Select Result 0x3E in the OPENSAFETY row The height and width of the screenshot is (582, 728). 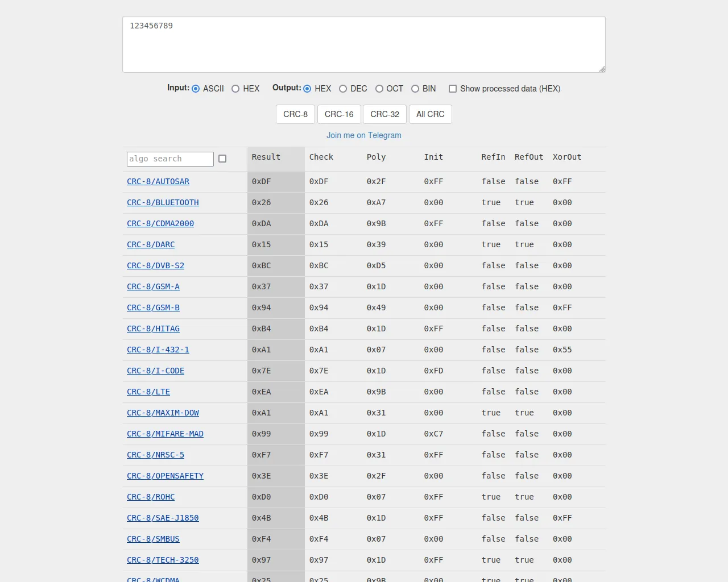pyautogui.click(x=262, y=476)
